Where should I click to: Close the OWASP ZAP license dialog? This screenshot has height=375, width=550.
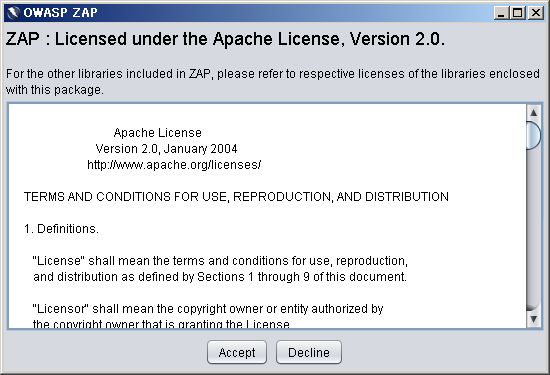click(536, 13)
